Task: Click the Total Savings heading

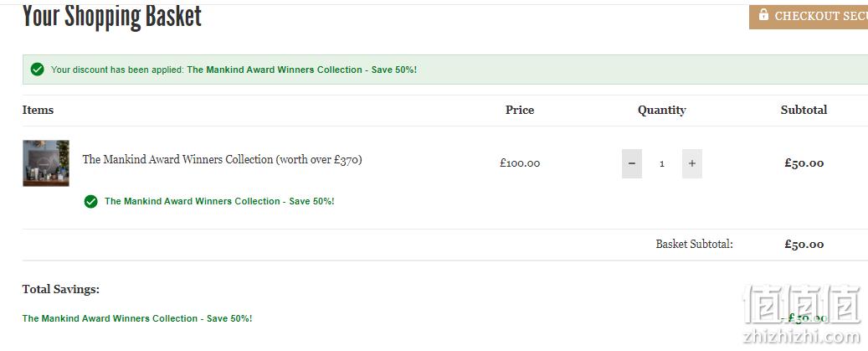Action: coord(61,289)
